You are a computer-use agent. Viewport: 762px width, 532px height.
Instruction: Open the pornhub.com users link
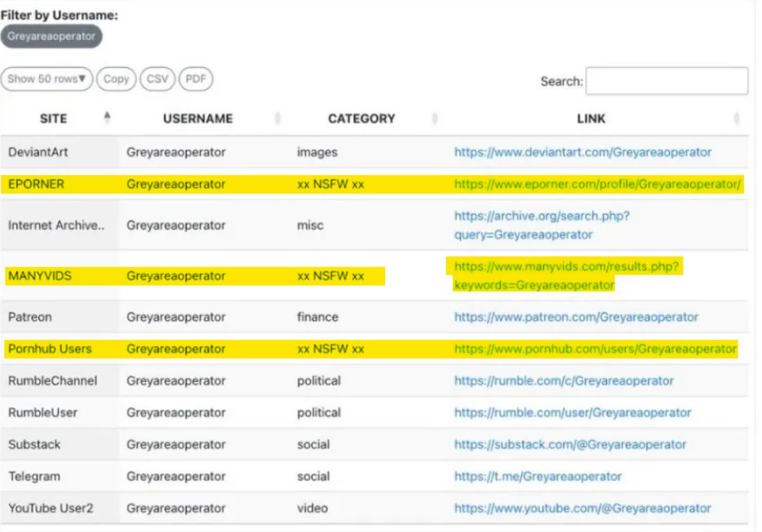[595, 349]
